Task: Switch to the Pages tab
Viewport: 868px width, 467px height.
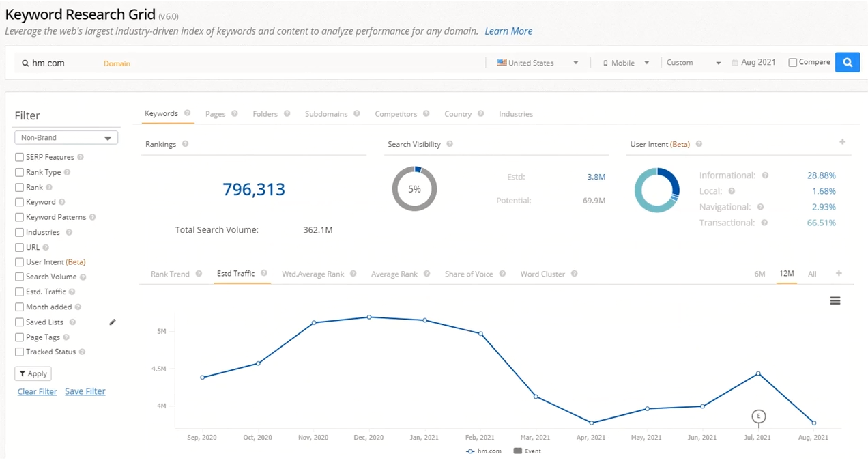Action: [216, 113]
